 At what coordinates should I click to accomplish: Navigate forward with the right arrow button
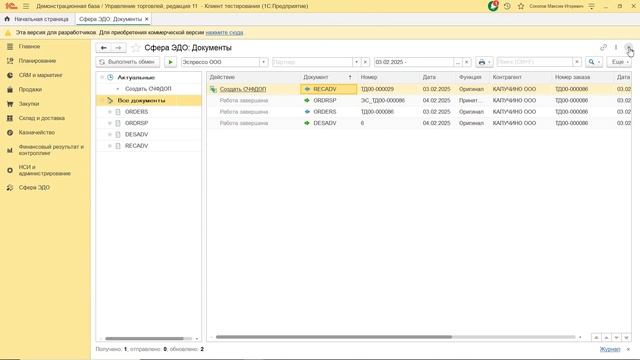click(x=118, y=48)
